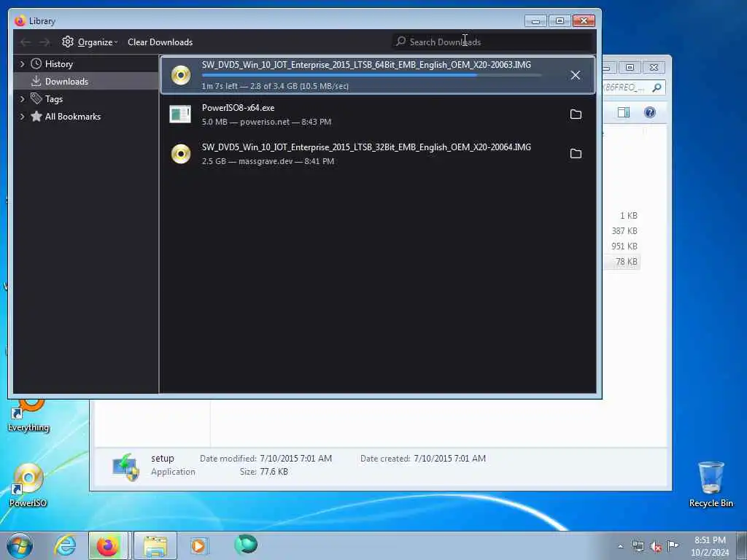Switch to Windows Explorer in taskbar
Image resolution: width=747 pixels, height=560 pixels.
coord(155,545)
